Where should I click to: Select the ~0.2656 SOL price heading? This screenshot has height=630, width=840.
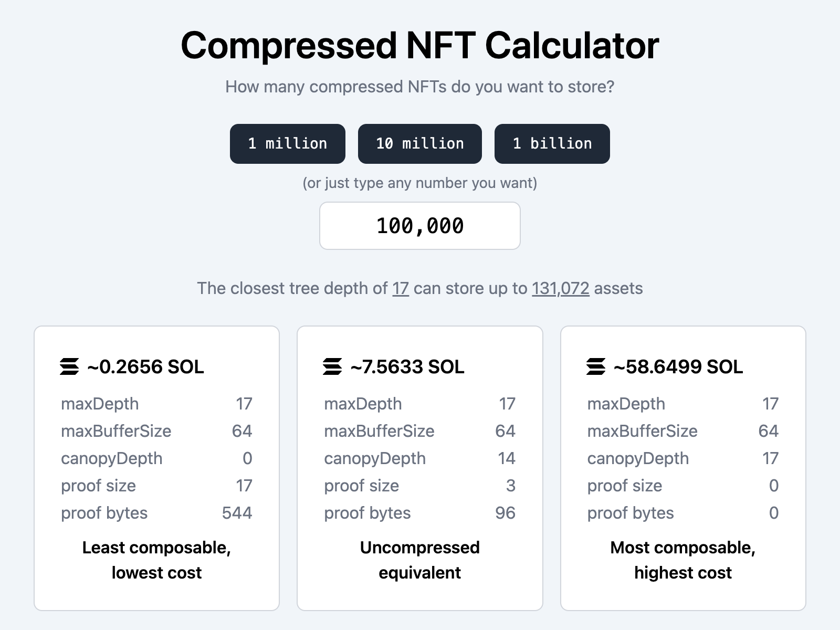(145, 366)
